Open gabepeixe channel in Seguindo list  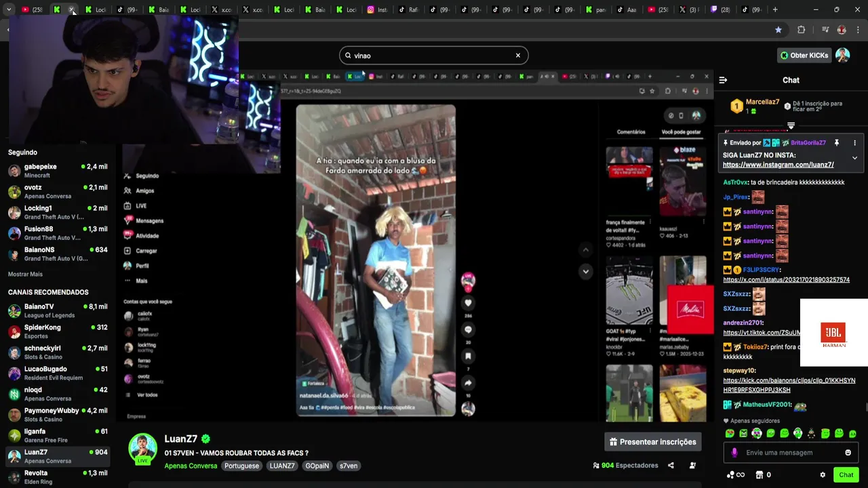[x=58, y=171]
